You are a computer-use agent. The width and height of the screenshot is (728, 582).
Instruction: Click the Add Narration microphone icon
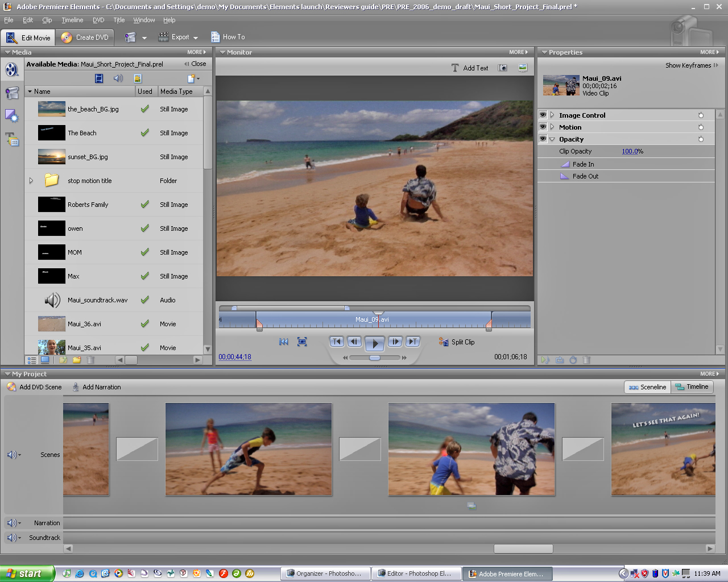pos(76,387)
